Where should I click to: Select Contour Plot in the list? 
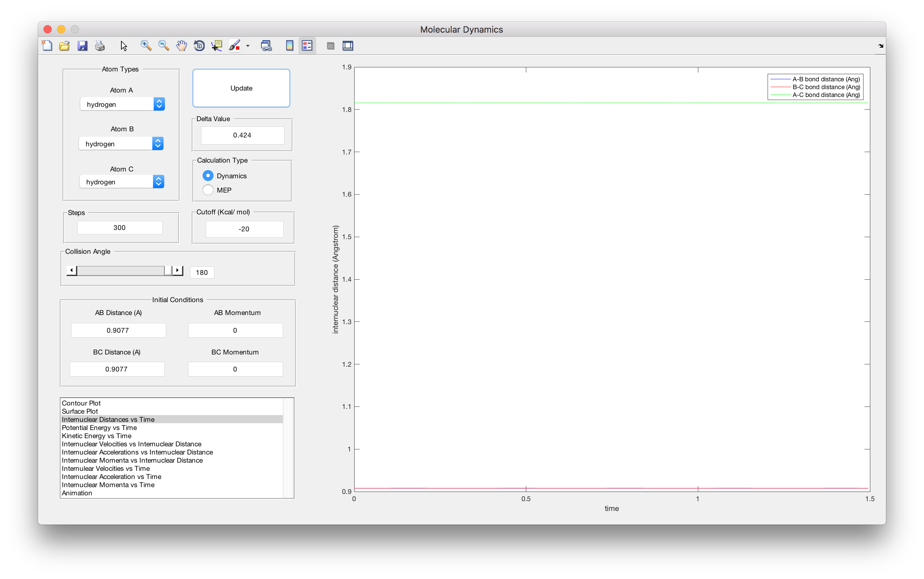[82, 403]
